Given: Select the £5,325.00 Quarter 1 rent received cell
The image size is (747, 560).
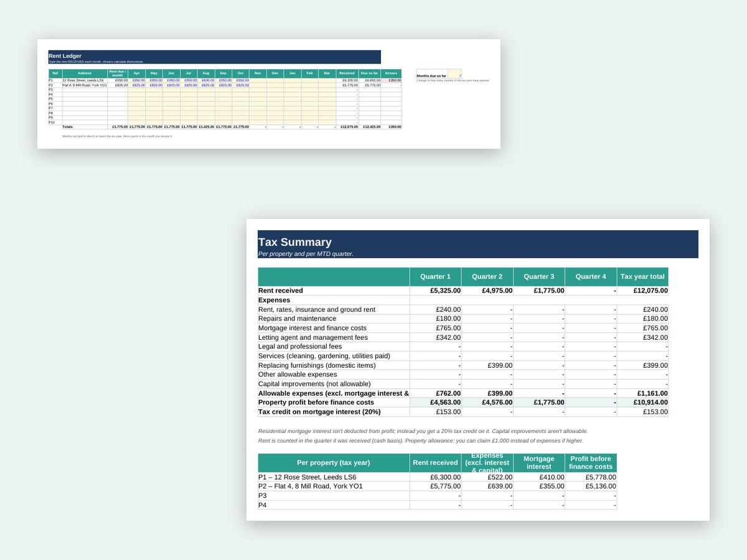Looking at the screenshot, I should point(435,291).
